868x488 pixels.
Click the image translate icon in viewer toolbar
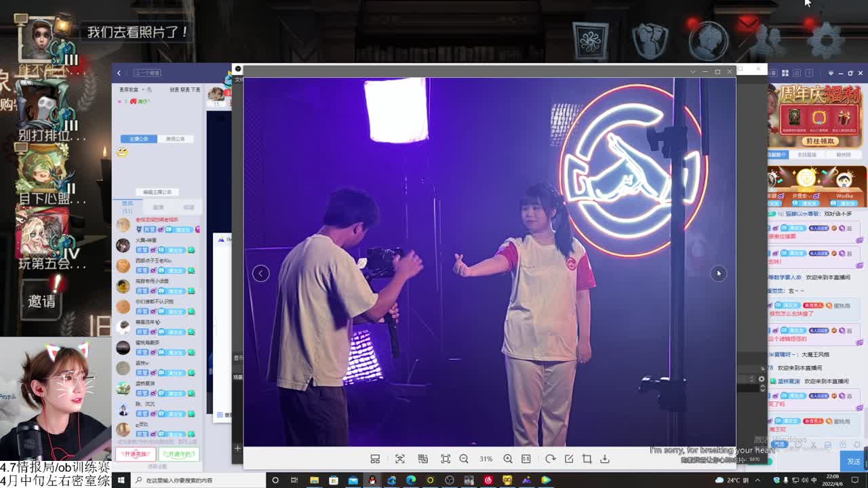tap(423, 459)
